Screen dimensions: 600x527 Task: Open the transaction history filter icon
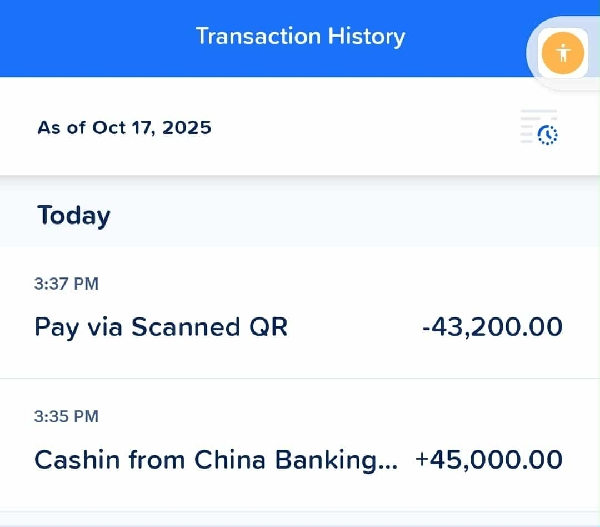point(539,127)
